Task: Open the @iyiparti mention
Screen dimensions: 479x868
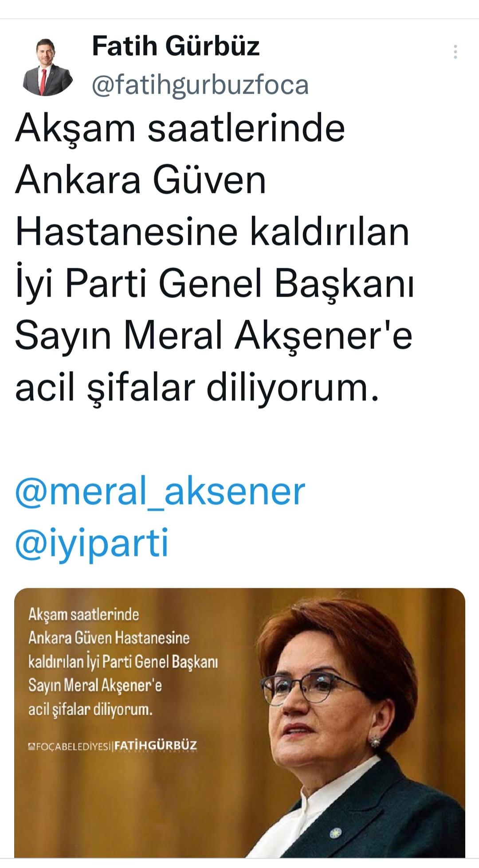Action: click(x=92, y=543)
